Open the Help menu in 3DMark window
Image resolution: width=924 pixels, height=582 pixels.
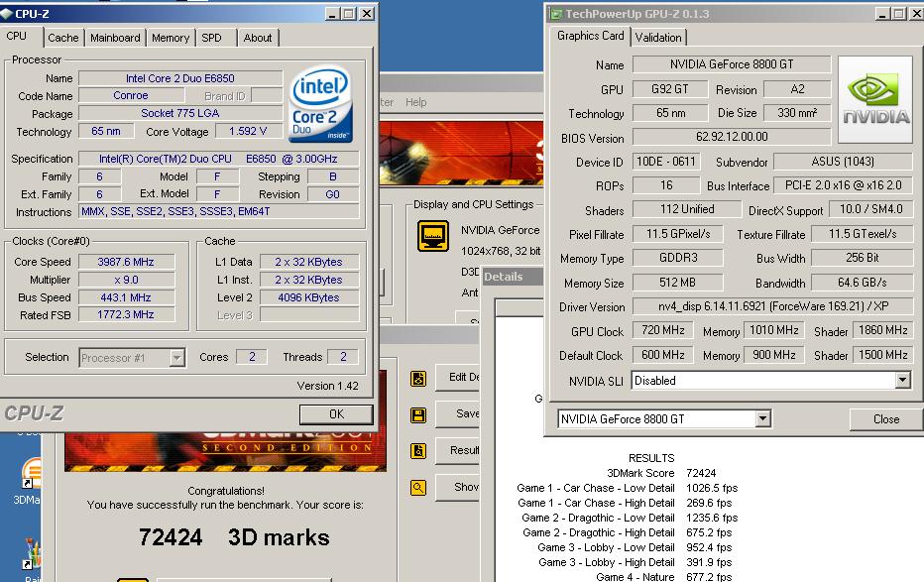pos(415,102)
